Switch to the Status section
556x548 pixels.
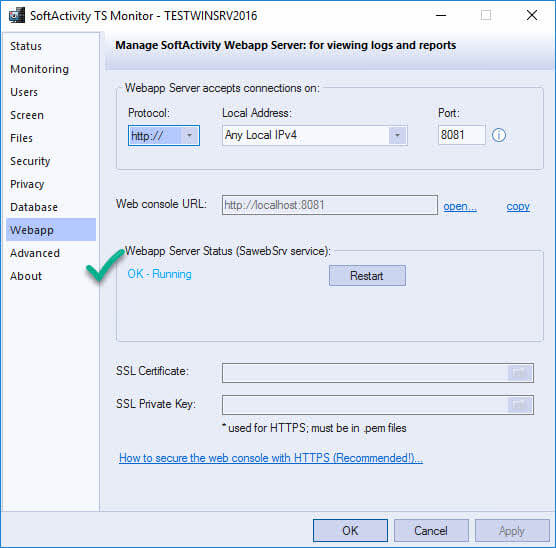26,46
